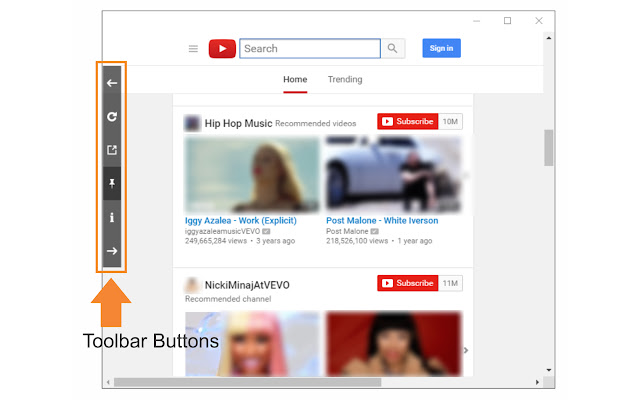
Task: Click the YouTube logo
Action: click(x=221, y=49)
